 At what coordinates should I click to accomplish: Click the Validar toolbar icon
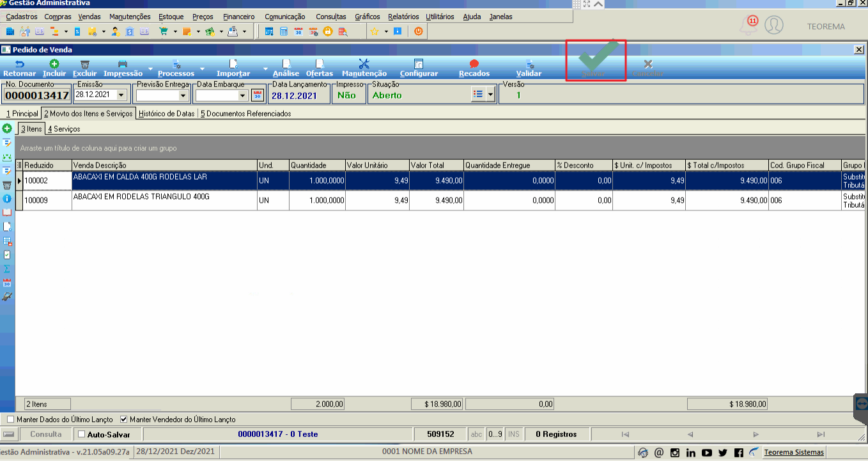coord(529,64)
